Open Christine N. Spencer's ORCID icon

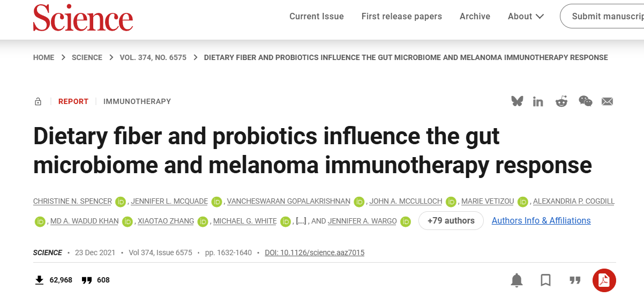pos(121,202)
